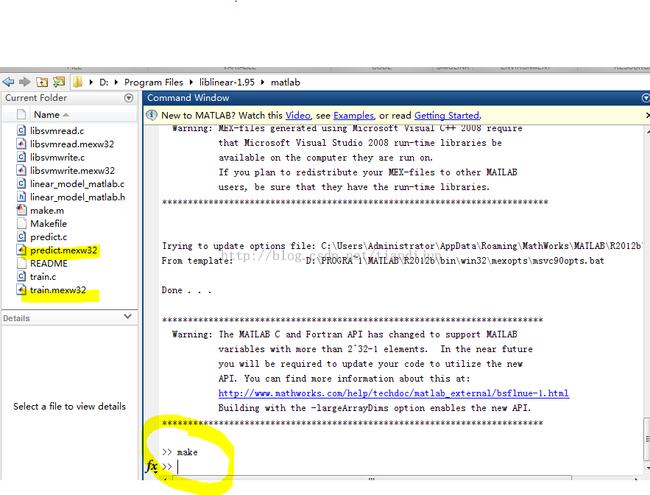The image size is (650, 495).
Task: Collapse the Details panel chevron
Action: (x=128, y=317)
